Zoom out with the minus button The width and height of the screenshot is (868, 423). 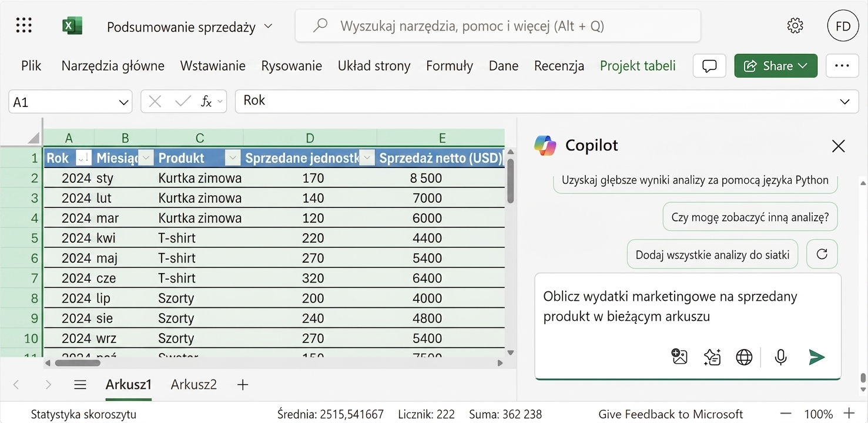pos(786,414)
